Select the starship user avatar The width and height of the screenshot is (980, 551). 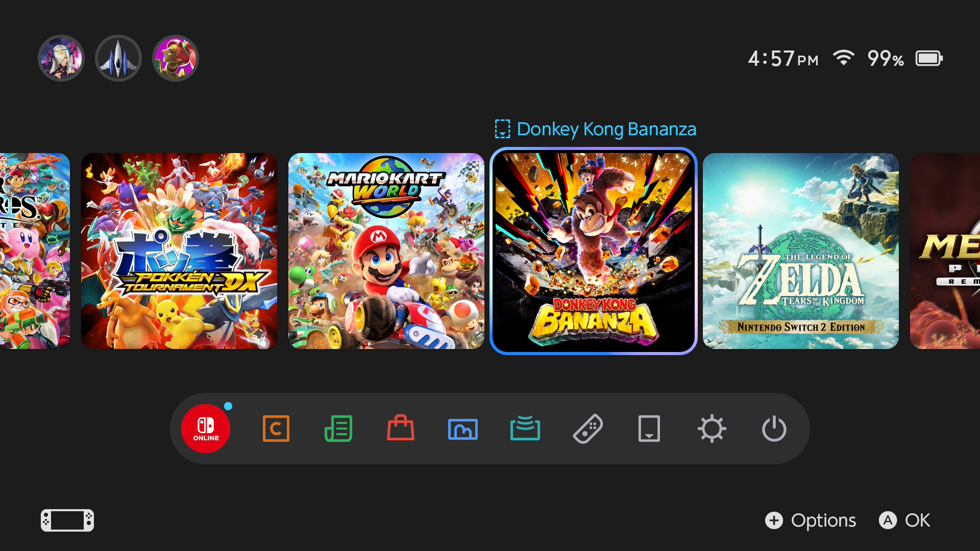(x=118, y=58)
